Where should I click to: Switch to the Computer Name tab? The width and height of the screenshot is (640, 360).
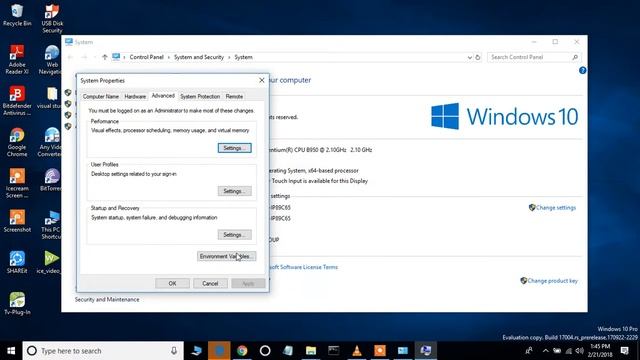point(101,96)
